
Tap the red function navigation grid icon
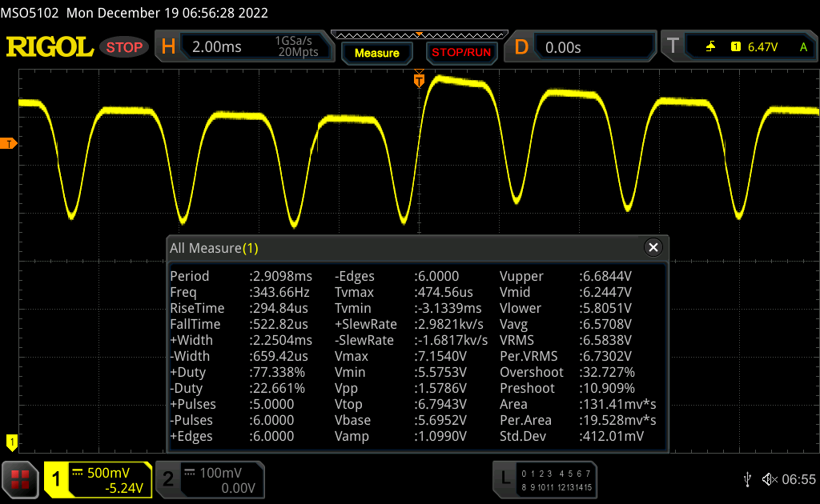[x=20, y=479]
